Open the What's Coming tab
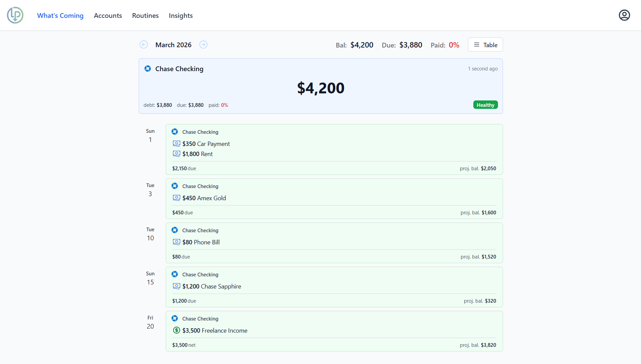Viewport: 641px width, 364px height. point(60,16)
